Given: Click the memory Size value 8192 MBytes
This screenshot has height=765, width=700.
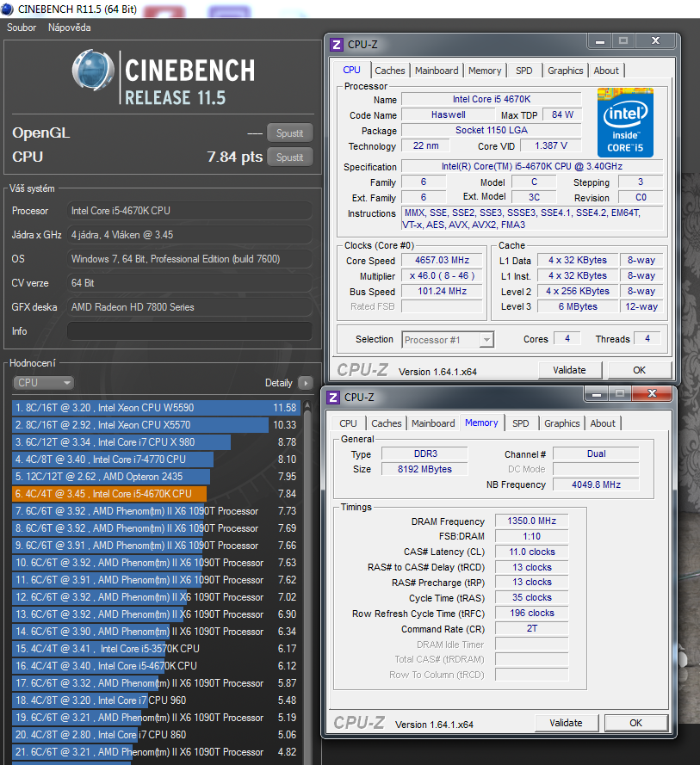Looking at the screenshot, I should 424,469.
